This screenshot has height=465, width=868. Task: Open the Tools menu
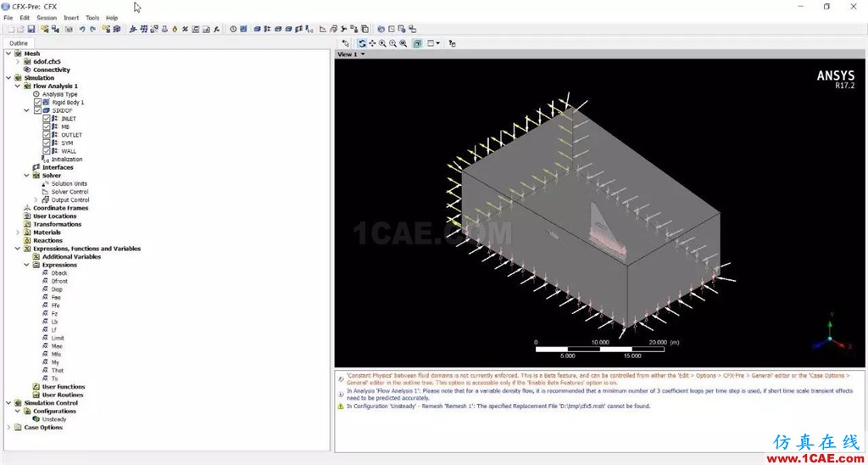pos(92,18)
